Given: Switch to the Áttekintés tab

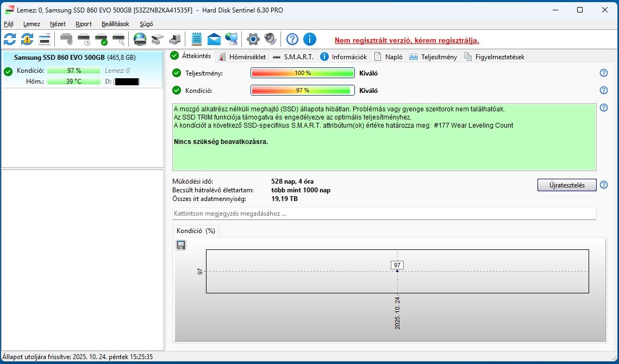Looking at the screenshot, I should click(191, 56).
